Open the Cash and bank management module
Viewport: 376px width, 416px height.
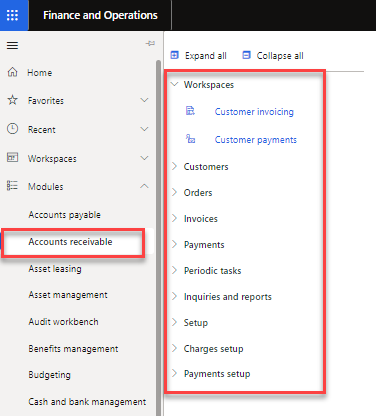[87, 402]
